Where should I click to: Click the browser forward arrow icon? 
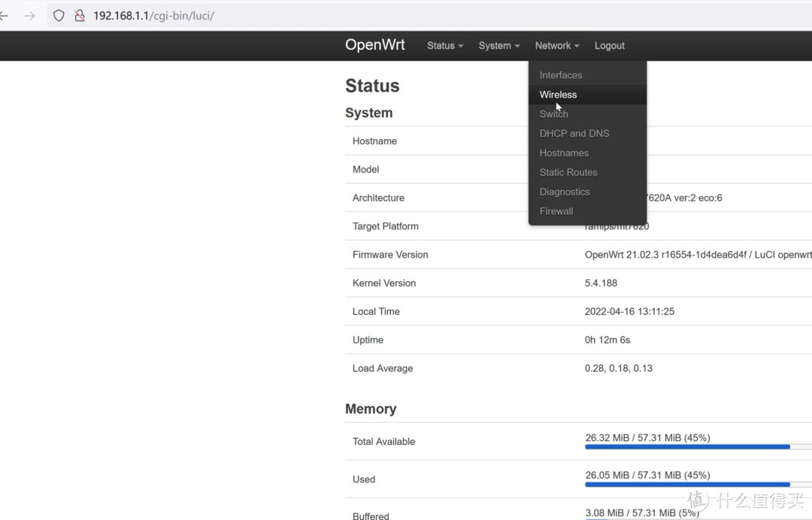(x=29, y=16)
